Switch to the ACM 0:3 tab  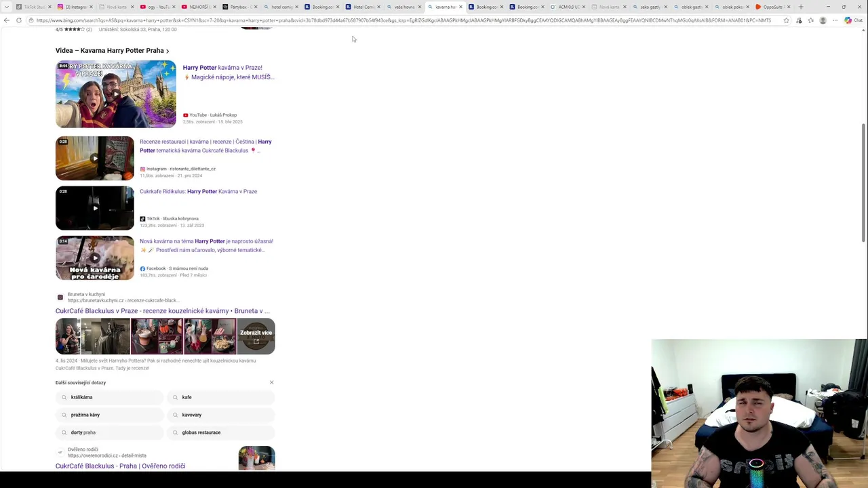point(568,7)
